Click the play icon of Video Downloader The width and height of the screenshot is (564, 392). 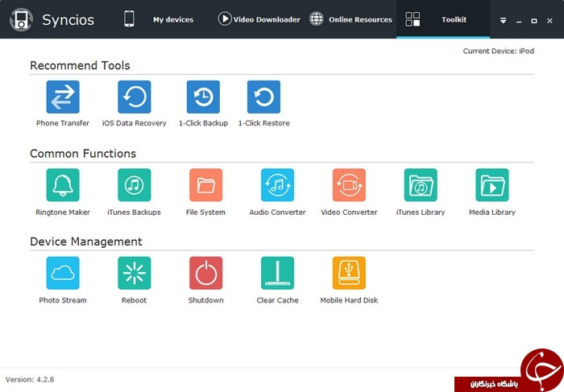(225, 19)
